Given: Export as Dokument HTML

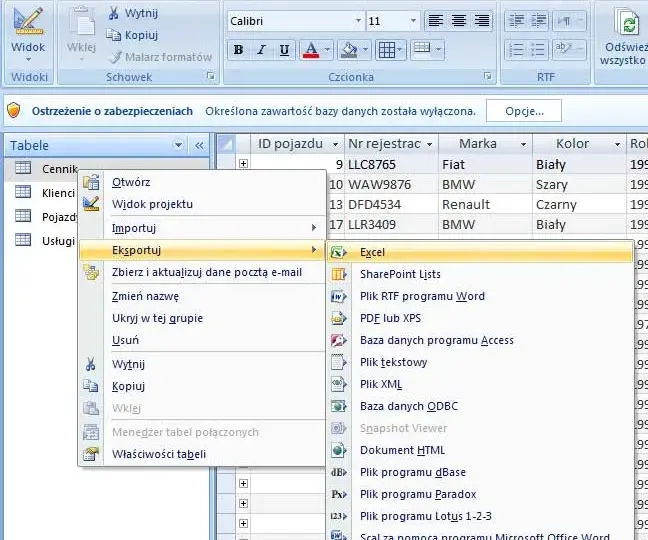Looking at the screenshot, I should (x=480, y=450).
